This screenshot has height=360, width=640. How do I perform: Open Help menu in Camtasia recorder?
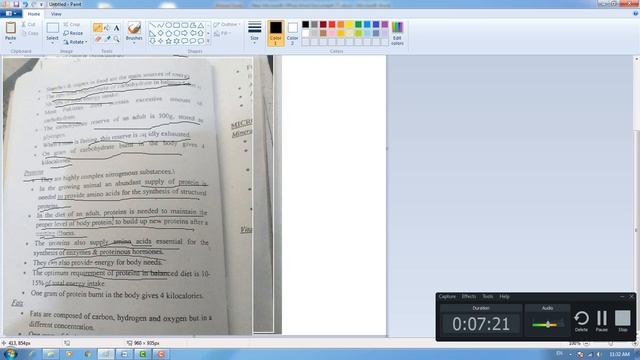(x=504, y=297)
